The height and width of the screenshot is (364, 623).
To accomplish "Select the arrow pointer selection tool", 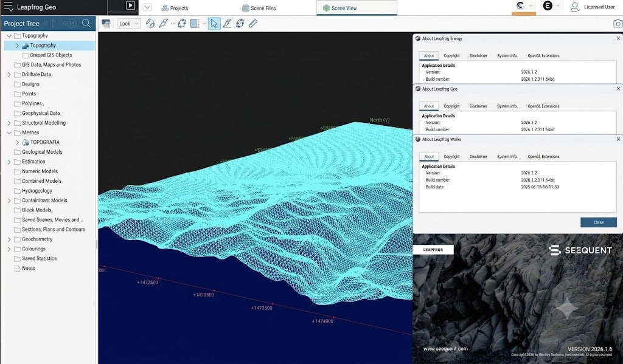I will click(x=214, y=24).
